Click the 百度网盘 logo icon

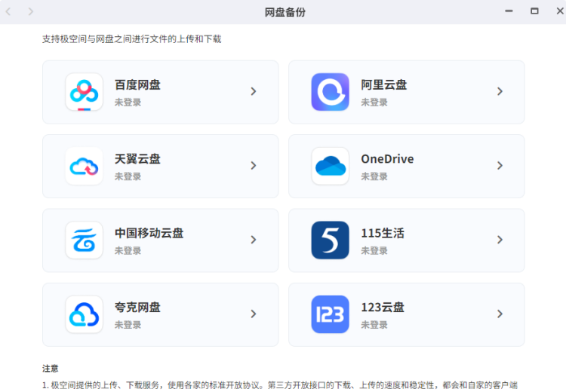(84, 92)
